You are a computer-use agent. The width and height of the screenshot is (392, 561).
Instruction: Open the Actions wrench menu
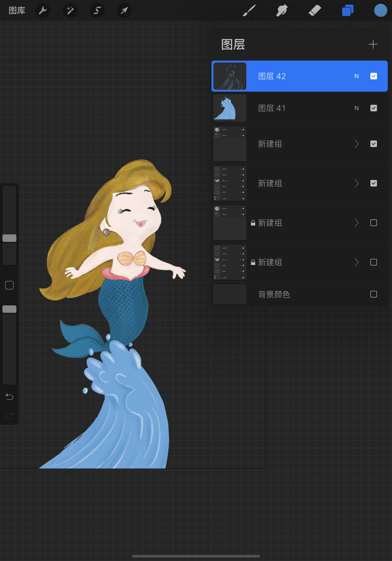pos(43,10)
